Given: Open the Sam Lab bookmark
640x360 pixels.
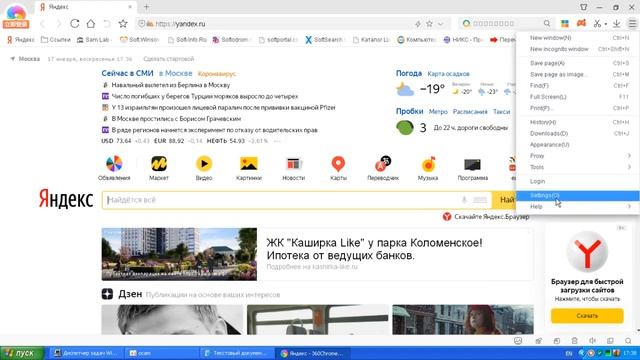Looking at the screenshot, I should click(x=93, y=40).
